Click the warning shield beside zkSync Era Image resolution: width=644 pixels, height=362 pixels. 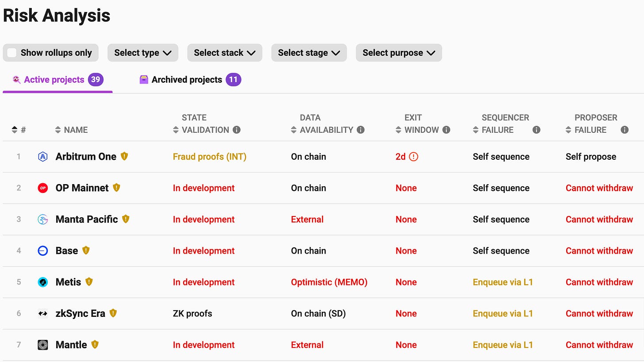[x=113, y=313]
